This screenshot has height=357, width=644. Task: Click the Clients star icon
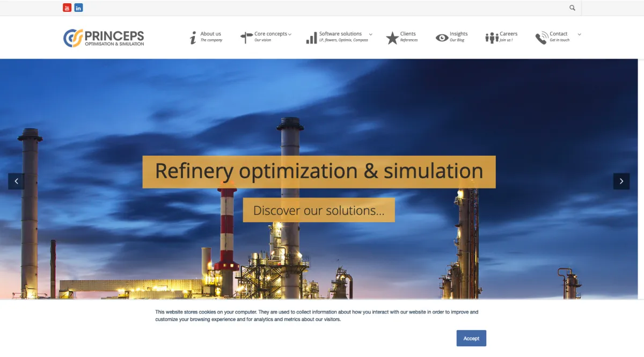[x=392, y=38]
